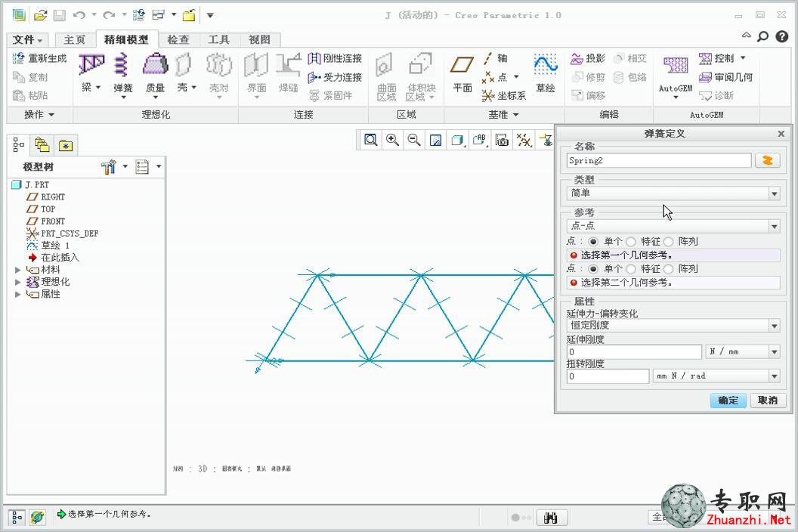Image resolution: width=798 pixels, height=532 pixels.
Task: Select first point 特征 radio button
Action: (630, 241)
